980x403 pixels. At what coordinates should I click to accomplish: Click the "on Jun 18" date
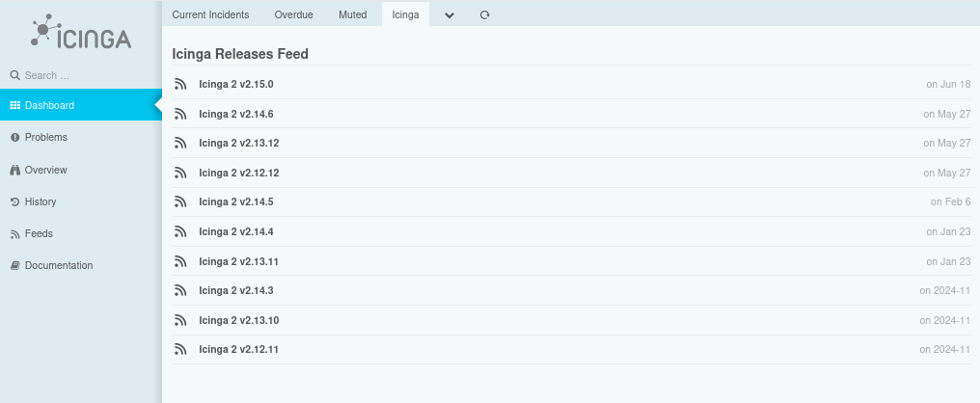948,84
